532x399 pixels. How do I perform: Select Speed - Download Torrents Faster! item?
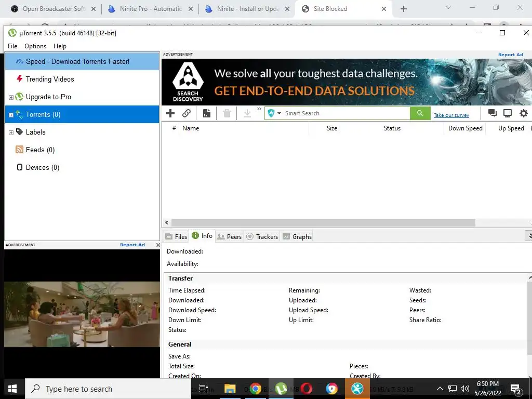click(82, 61)
